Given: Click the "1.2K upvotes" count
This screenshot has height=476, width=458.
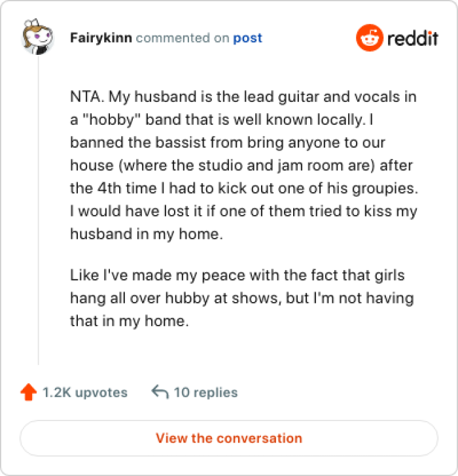Looking at the screenshot, I should 84,392.
